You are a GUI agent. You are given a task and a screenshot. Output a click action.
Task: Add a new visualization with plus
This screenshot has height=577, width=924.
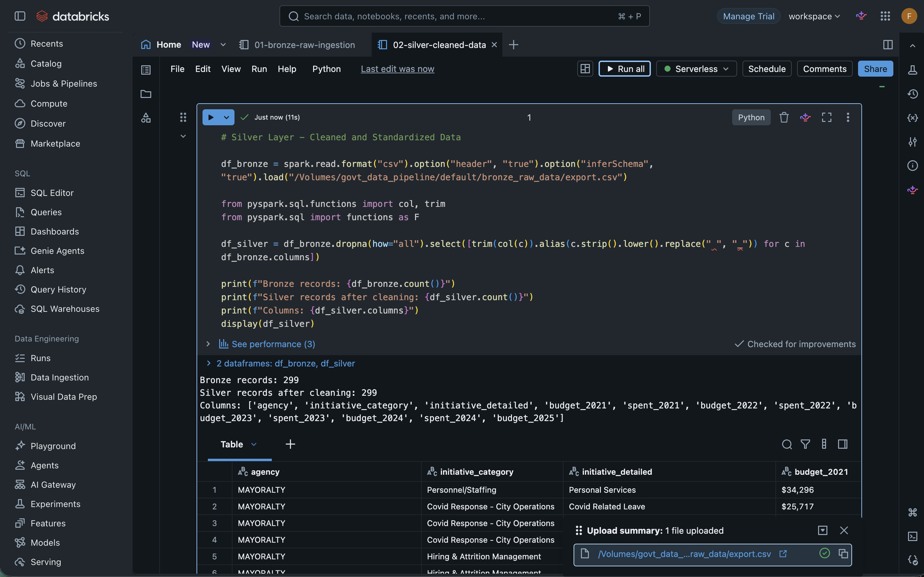(290, 444)
